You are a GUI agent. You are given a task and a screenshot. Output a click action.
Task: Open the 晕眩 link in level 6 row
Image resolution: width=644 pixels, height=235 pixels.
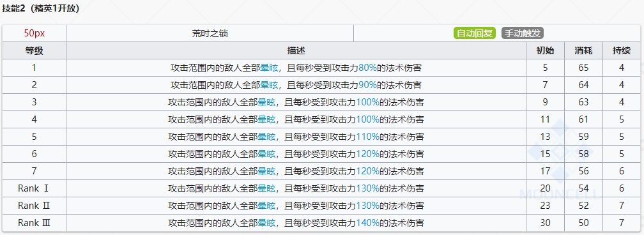click(266, 154)
